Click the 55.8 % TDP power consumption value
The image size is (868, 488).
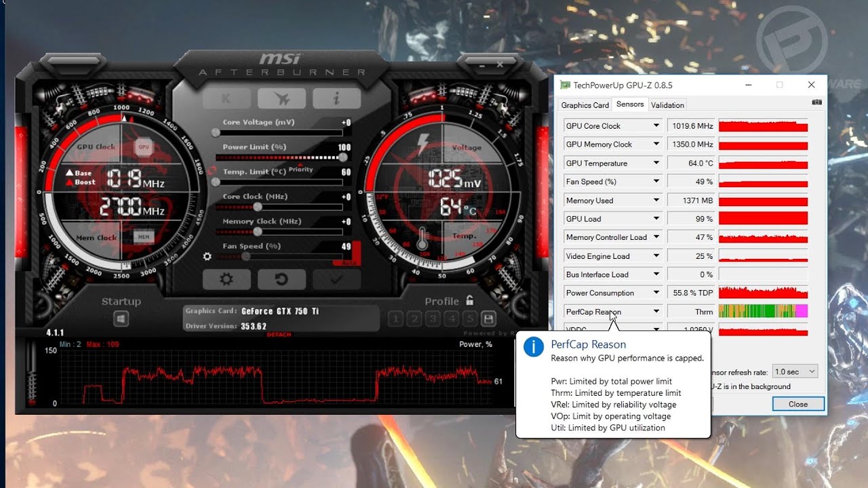tap(692, 293)
